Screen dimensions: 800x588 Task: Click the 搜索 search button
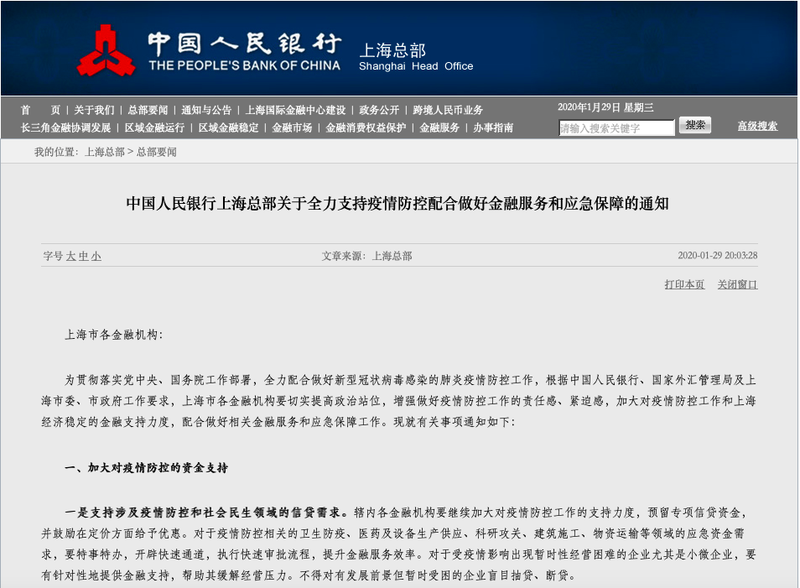click(695, 125)
